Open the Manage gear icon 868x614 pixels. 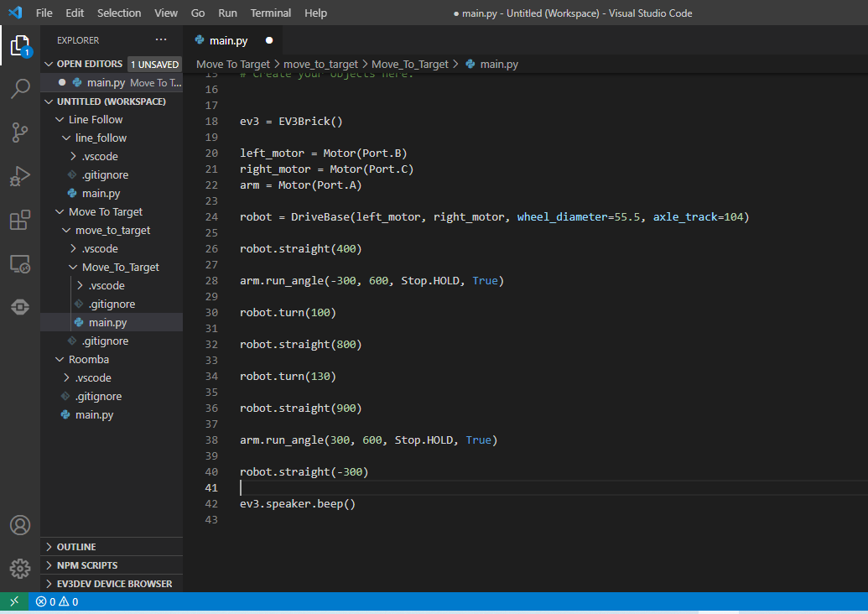coord(20,568)
